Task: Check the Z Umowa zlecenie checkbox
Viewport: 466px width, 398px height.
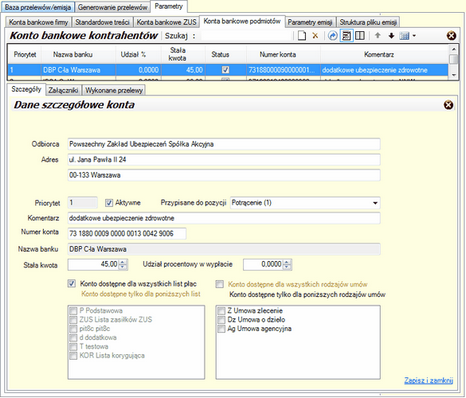Action: point(221,311)
